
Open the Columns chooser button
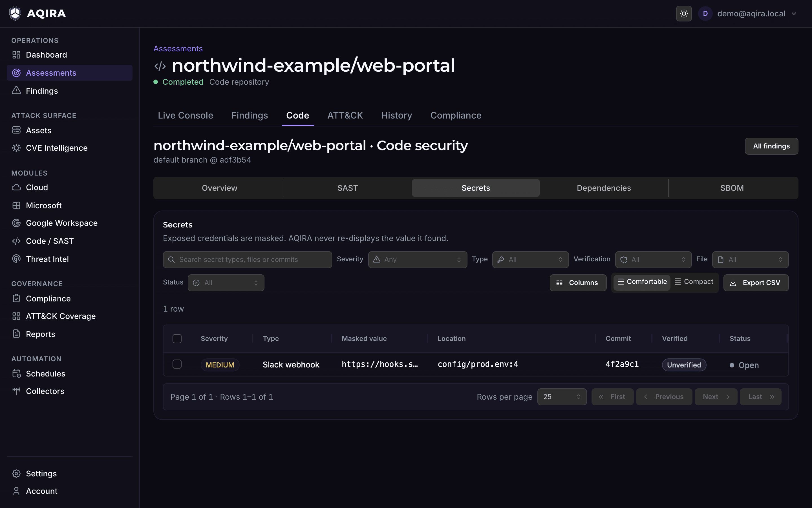coord(578,283)
